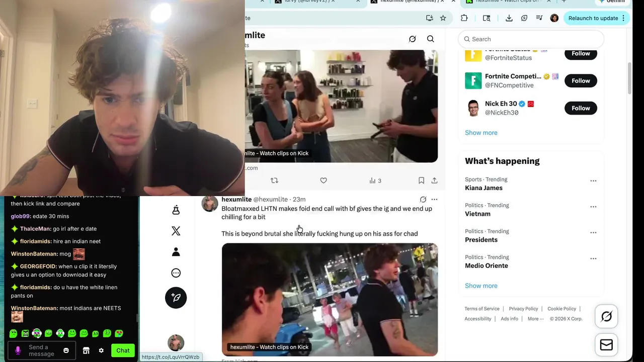The width and height of the screenshot is (644, 362).
Task: Like the tweet with the salon video
Action: (324, 180)
